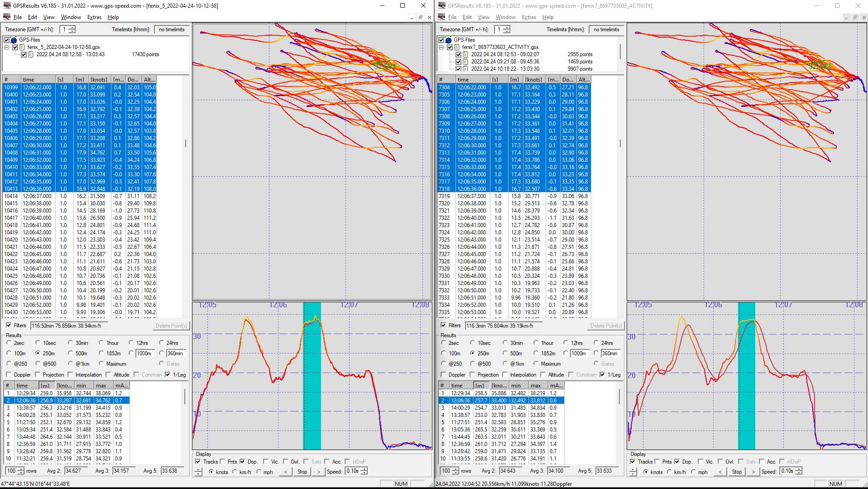Click 'no timelimits' button in right window
This screenshot has width=868, height=489.
tap(606, 29)
